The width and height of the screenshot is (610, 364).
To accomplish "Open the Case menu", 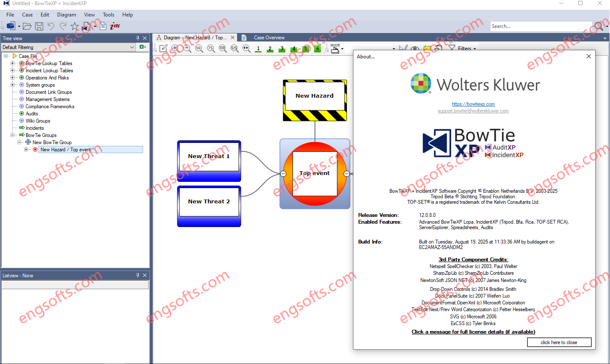I will point(28,15).
